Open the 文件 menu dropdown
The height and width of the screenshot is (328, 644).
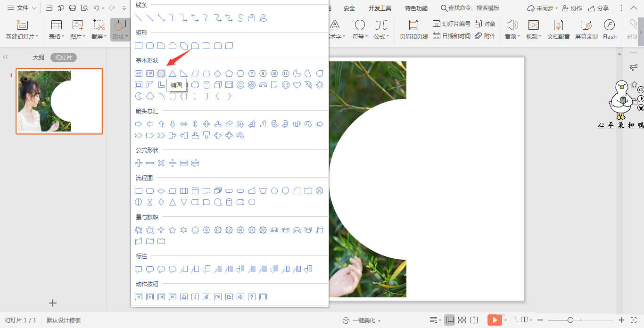coord(22,8)
